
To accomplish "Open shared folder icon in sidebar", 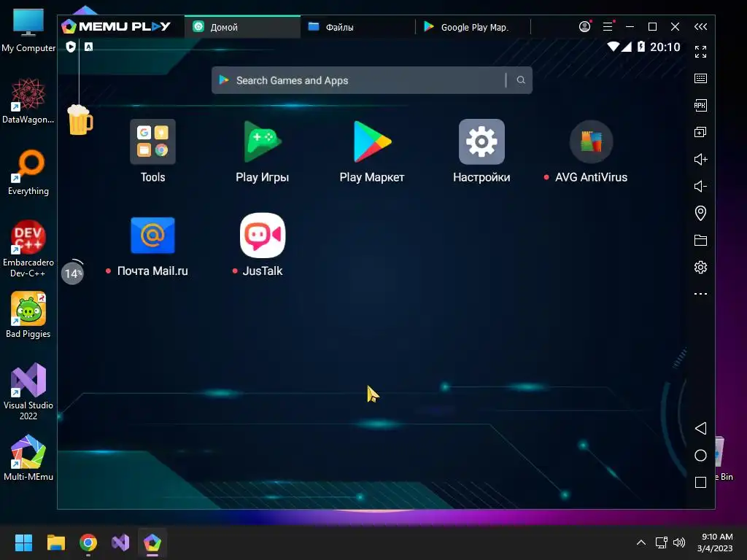I will pyautogui.click(x=700, y=240).
